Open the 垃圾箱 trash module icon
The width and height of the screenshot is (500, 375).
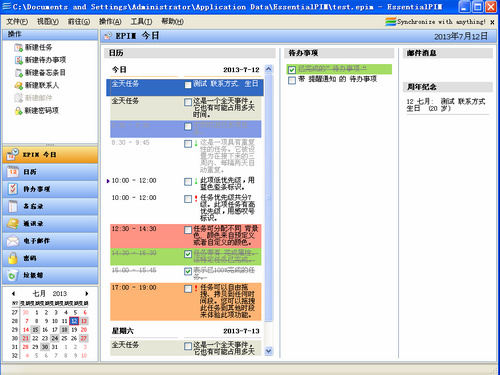tap(13, 275)
